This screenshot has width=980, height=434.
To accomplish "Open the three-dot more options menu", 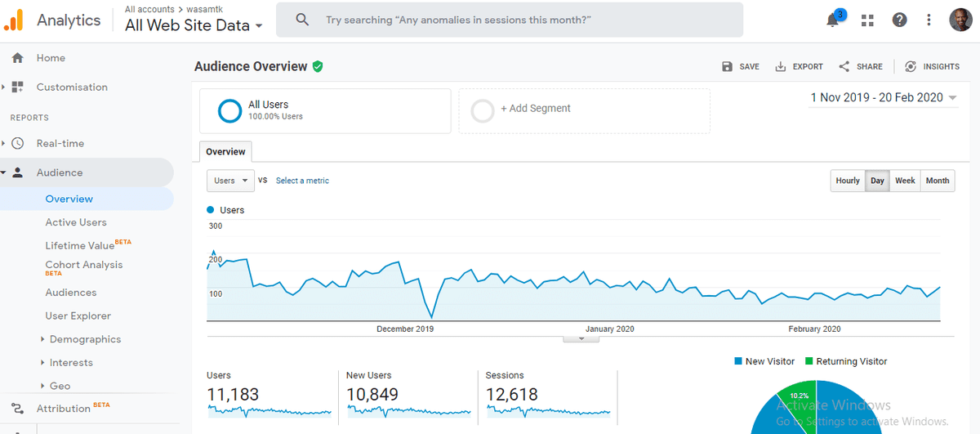I will coord(929,20).
